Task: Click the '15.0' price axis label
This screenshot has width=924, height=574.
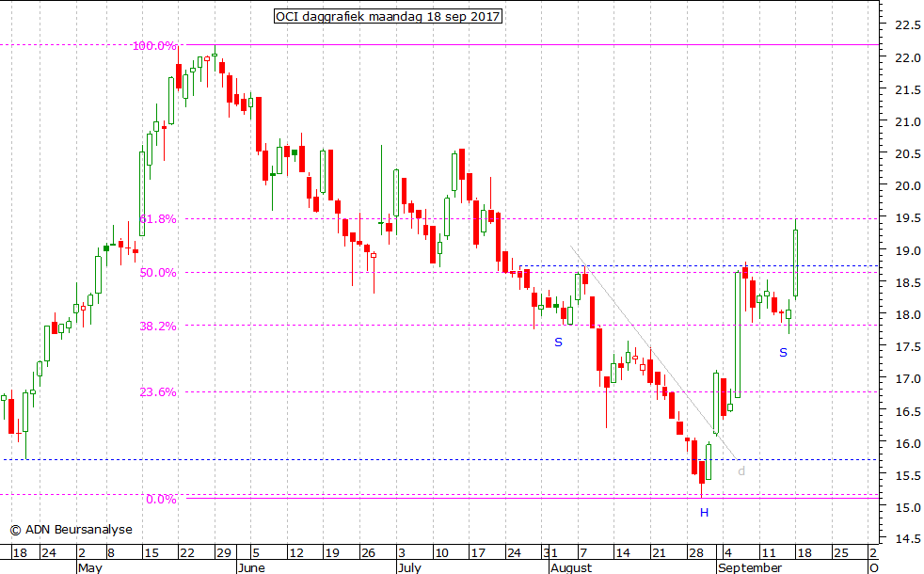Action: coord(907,507)
